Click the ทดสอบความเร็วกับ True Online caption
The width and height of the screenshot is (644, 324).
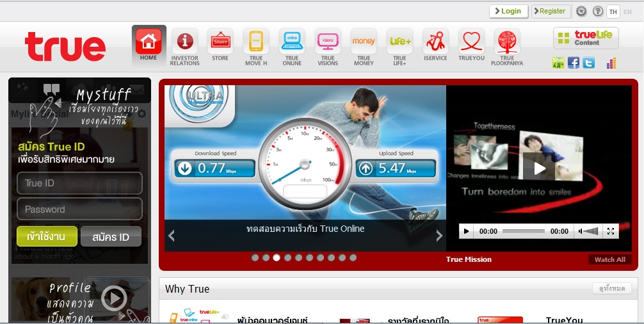[x=305, y=229]
